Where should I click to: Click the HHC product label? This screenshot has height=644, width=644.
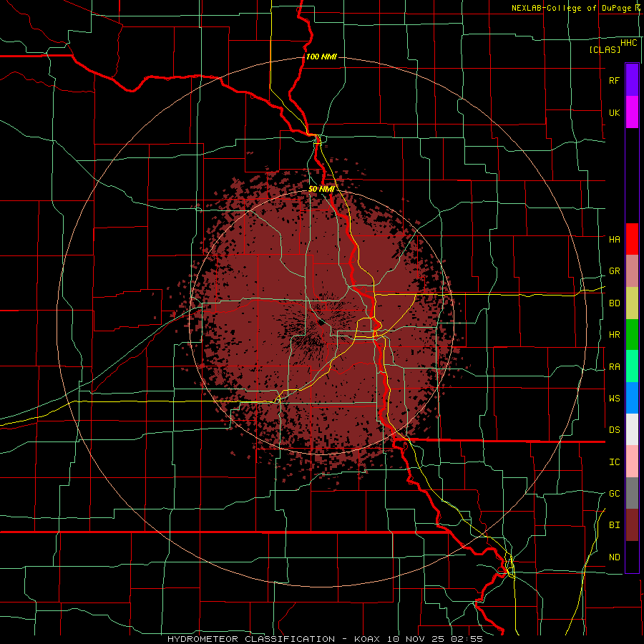point(628,43)
